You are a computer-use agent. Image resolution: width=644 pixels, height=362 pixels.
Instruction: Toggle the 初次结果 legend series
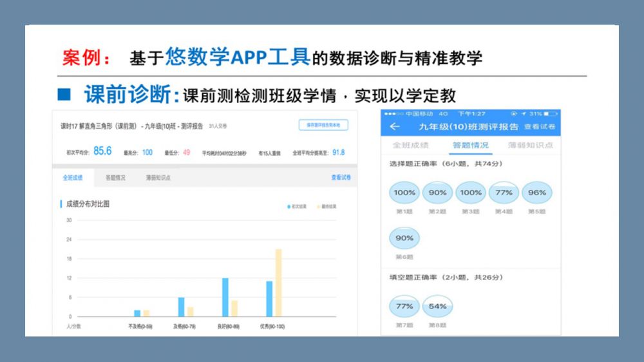coord(296,207)
